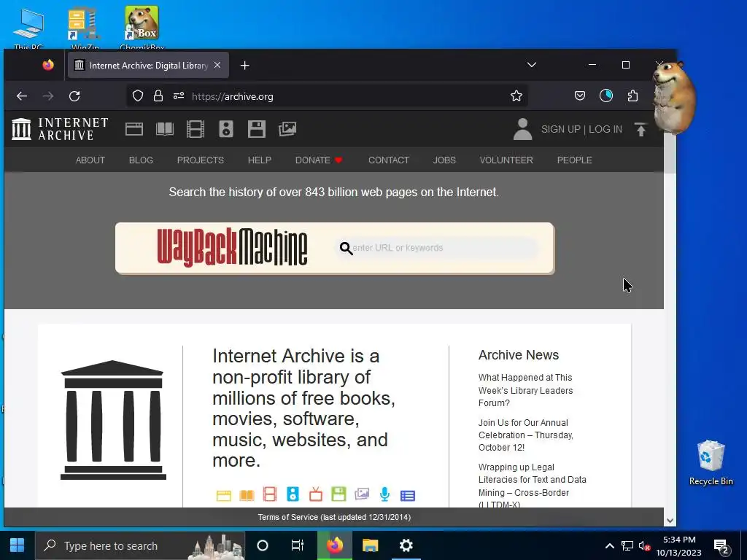The height and width of the screenshot is (560, 747).
Task: Open Task View on taskbar
Action: tap(298, 545)
